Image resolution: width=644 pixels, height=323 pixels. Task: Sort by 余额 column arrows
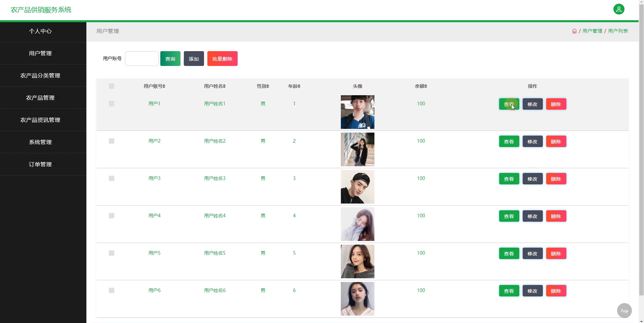coord(426,86)
